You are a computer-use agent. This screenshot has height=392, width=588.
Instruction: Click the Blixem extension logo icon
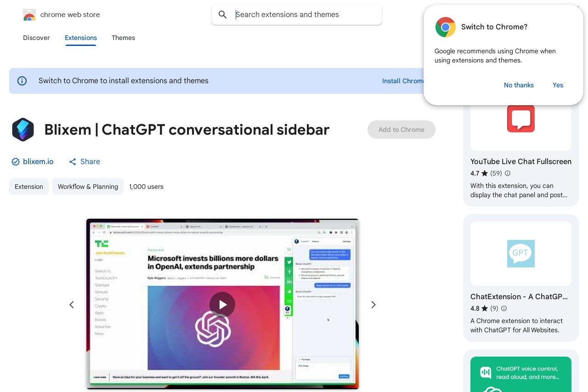pyautogui.click(x=23, y=130)
